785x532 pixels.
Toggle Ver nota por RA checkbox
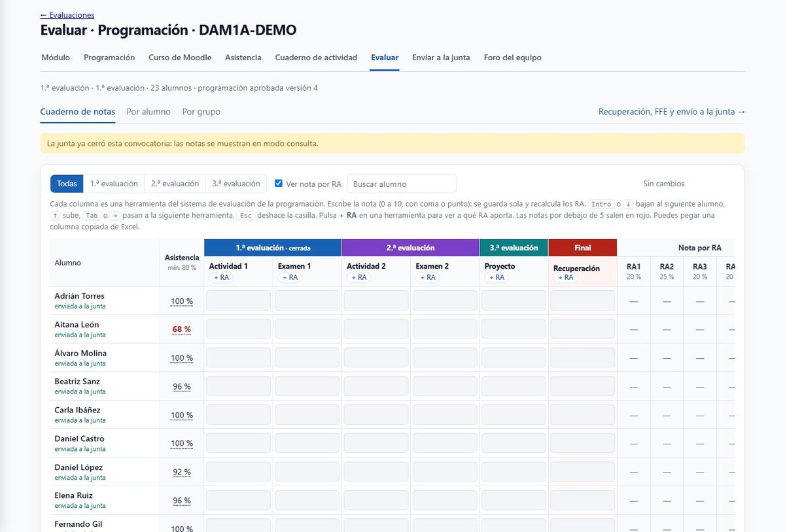(x=279, y=184)
